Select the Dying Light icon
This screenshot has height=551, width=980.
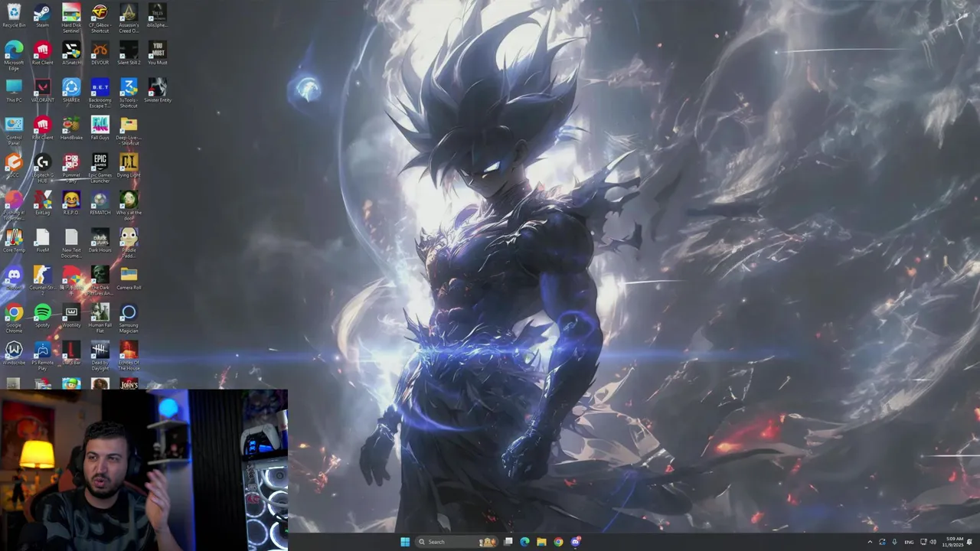[129, 166]
